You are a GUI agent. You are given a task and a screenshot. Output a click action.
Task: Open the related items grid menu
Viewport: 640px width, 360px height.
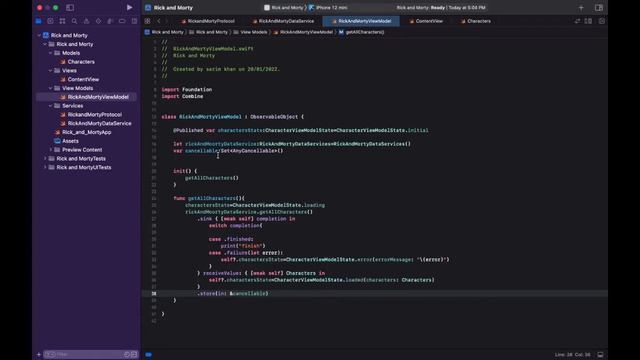pos(147,21)
